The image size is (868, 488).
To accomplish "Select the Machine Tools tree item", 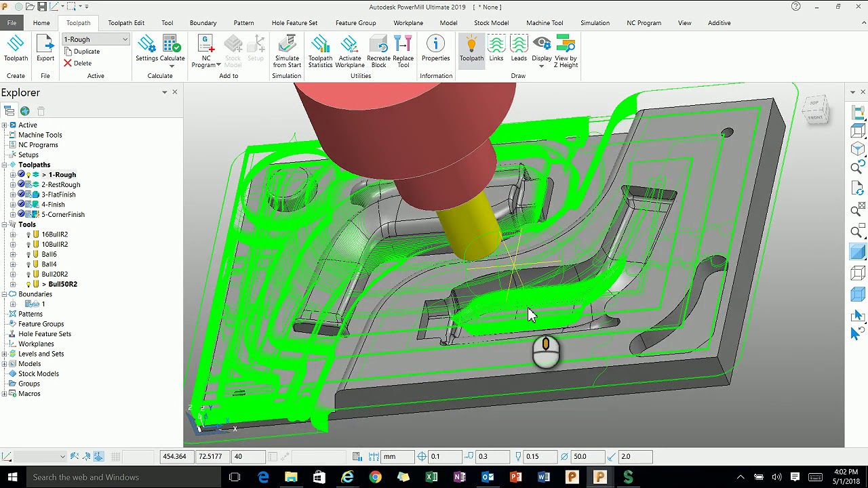I will [40, 135].
